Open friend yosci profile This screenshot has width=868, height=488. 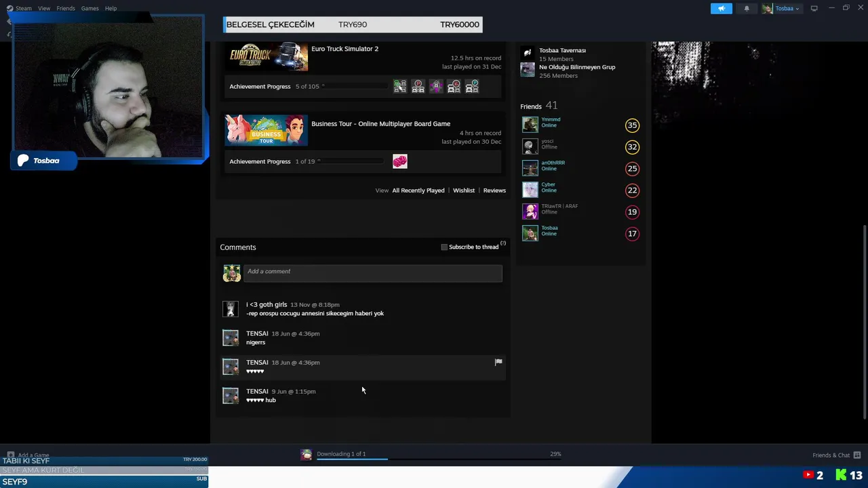pos(547,141)
